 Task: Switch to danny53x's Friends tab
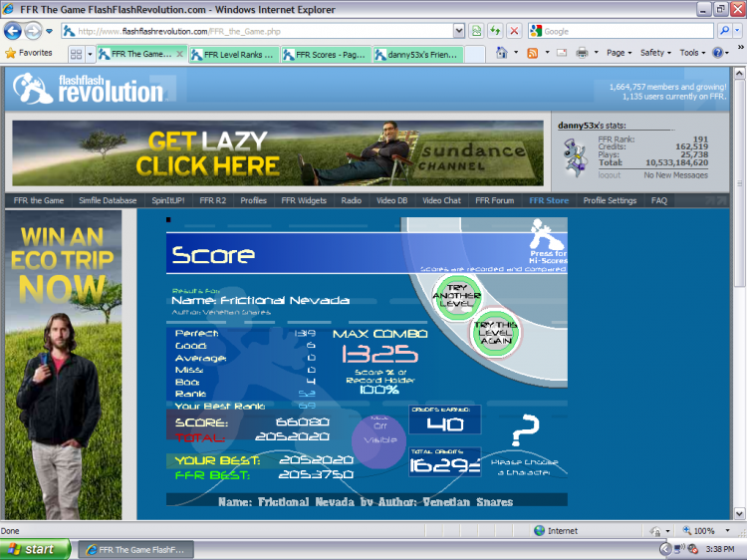point(417,55)
